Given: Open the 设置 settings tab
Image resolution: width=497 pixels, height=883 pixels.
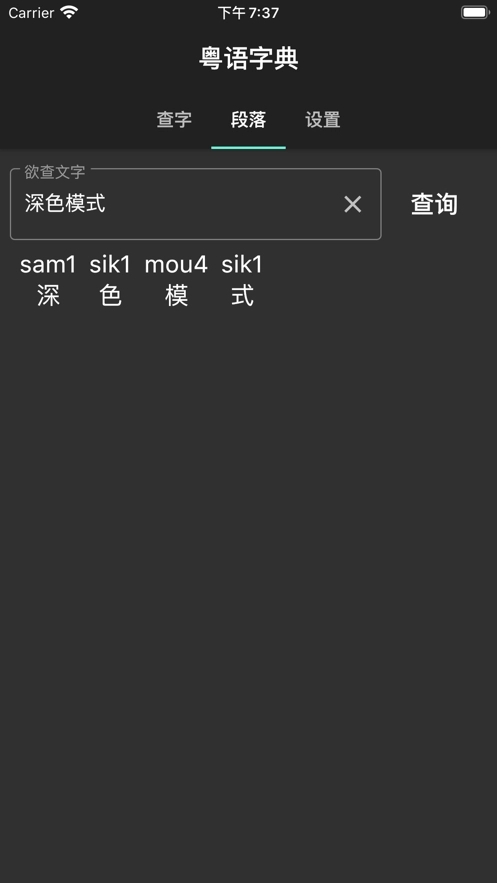Looking at the screenshot, I should pos(323,120).
